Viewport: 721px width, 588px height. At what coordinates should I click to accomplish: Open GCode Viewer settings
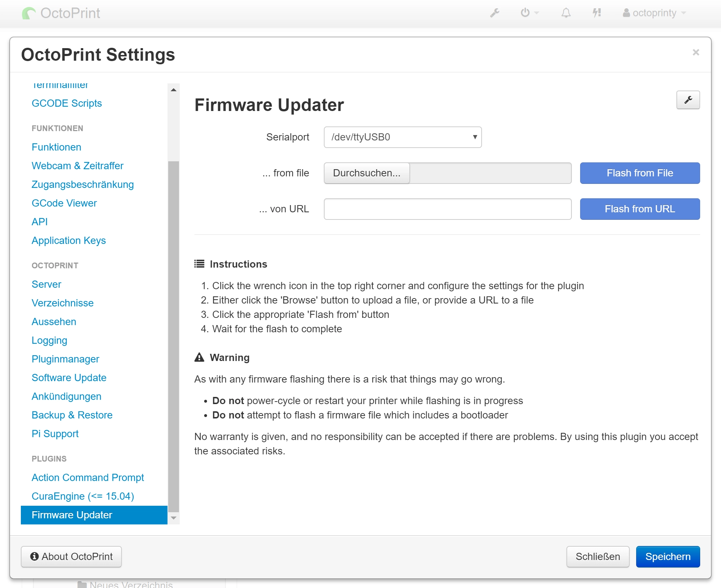(x=64, y=203)
